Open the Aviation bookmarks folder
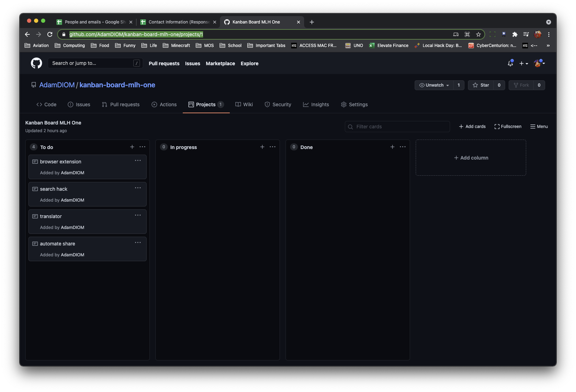The image size is (576, 392). pyautogui.click(x=36, y=46)
